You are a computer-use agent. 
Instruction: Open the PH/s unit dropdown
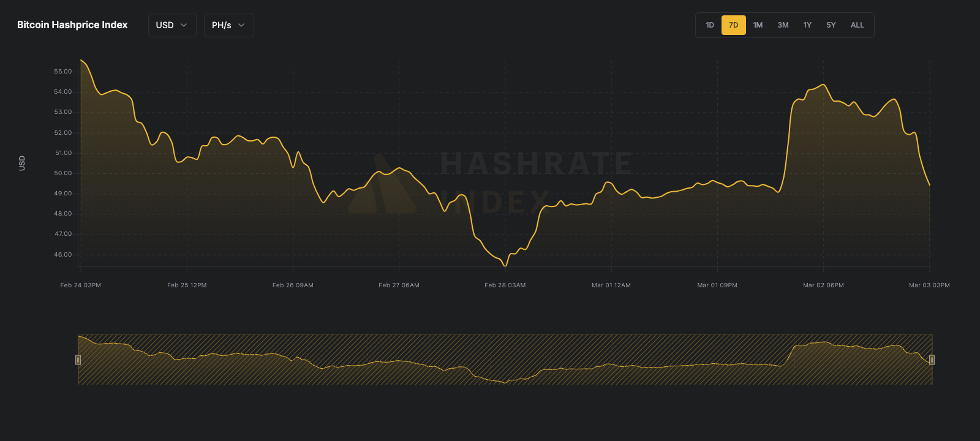(x=228, y=25)
